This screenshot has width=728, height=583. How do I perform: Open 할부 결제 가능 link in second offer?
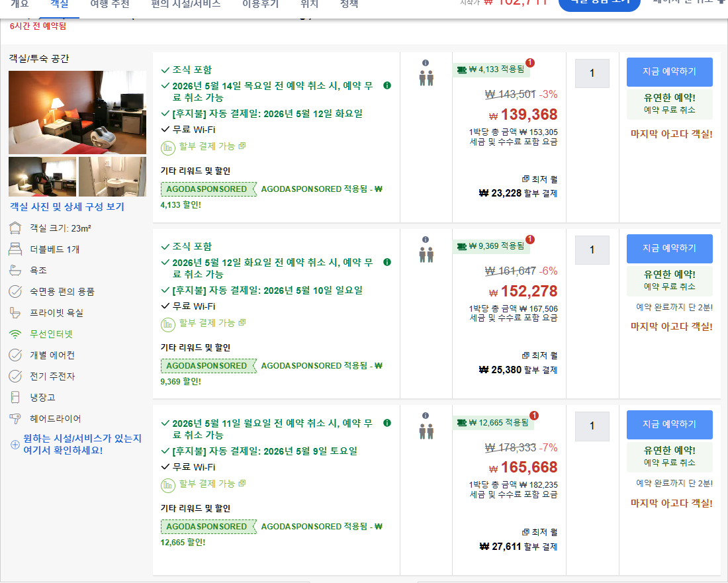pyautogui.click(x=212, y=322)
